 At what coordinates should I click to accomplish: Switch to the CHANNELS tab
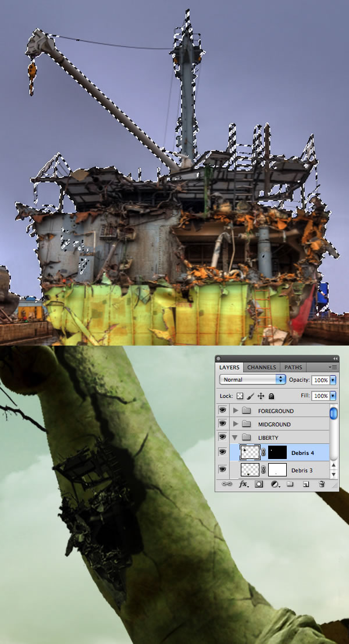(x=262, y=367)
